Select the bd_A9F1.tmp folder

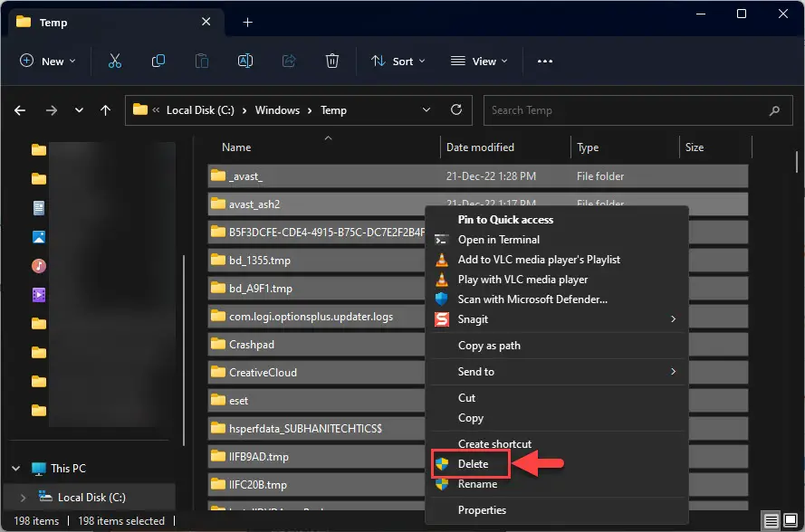(x=317, y=289)
